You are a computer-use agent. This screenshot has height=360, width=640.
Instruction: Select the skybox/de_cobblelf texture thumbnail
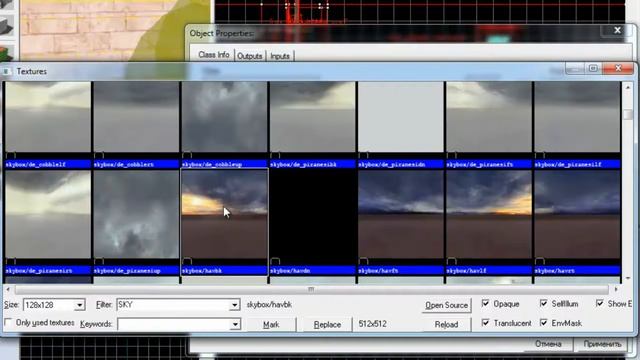tap(48, 117)
